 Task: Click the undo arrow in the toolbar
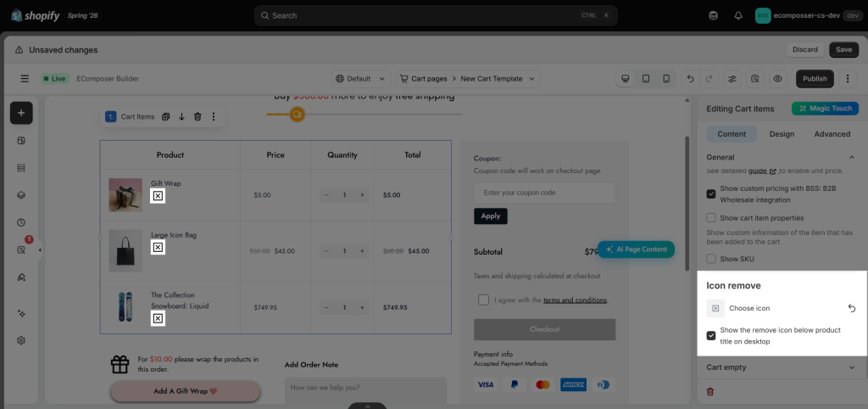point(690,79)
